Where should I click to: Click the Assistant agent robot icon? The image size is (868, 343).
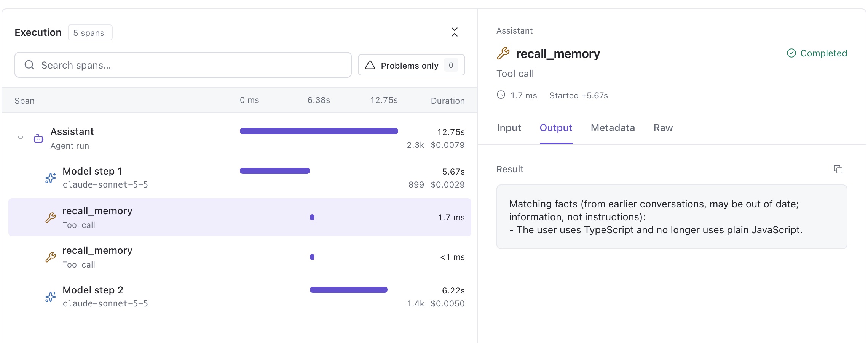coord(38,138)
